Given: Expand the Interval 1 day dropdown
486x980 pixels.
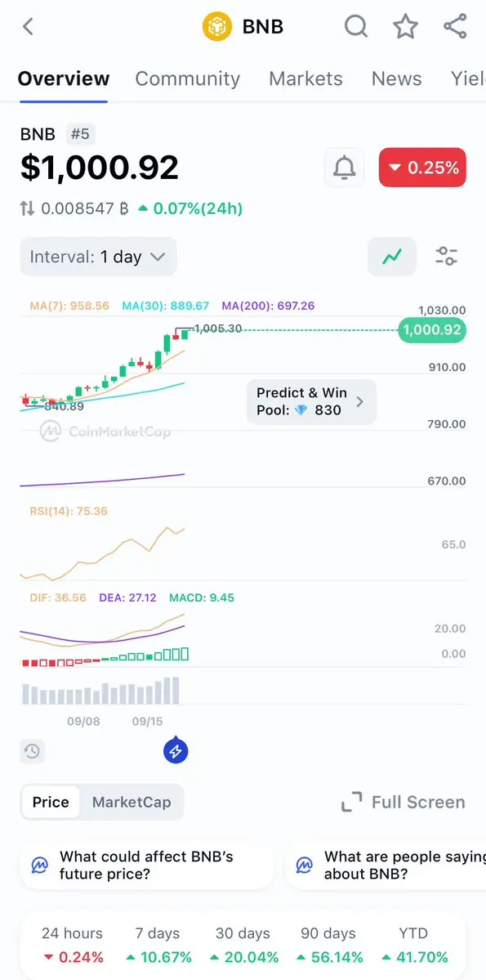Looking at the screenshot, I should (x=98, y=257).
